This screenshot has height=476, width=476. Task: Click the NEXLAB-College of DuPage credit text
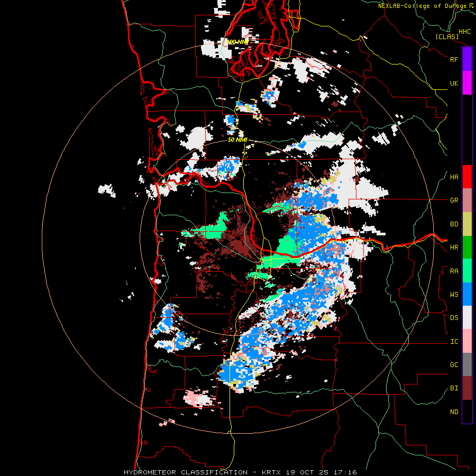[x=422, y=6]
